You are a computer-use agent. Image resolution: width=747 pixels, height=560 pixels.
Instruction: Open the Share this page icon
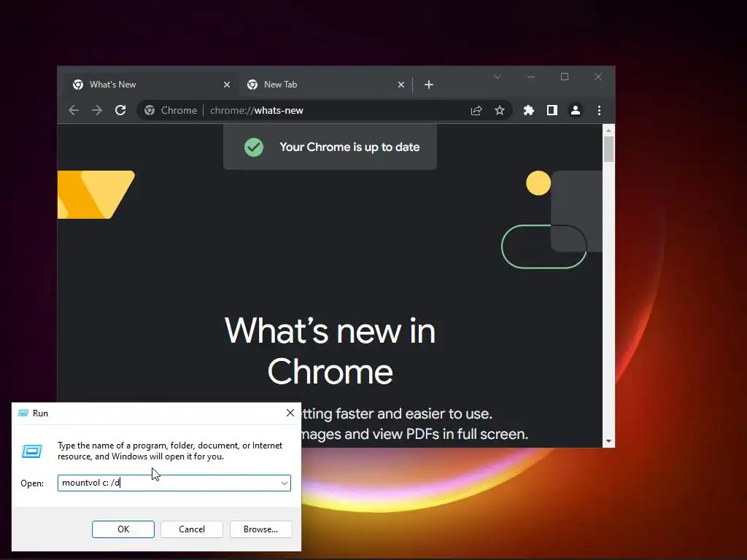click(476, 111)
